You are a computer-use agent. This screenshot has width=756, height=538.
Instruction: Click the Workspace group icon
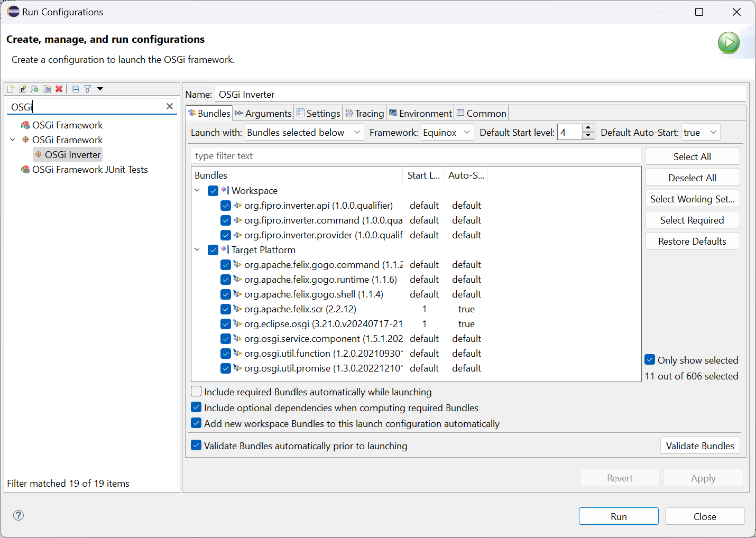click(x=225, y=190)
